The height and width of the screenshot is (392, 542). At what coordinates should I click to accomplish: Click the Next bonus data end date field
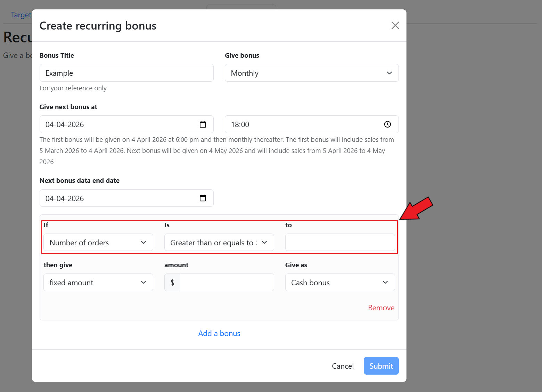pyautogui.click(x=118, y=198)
